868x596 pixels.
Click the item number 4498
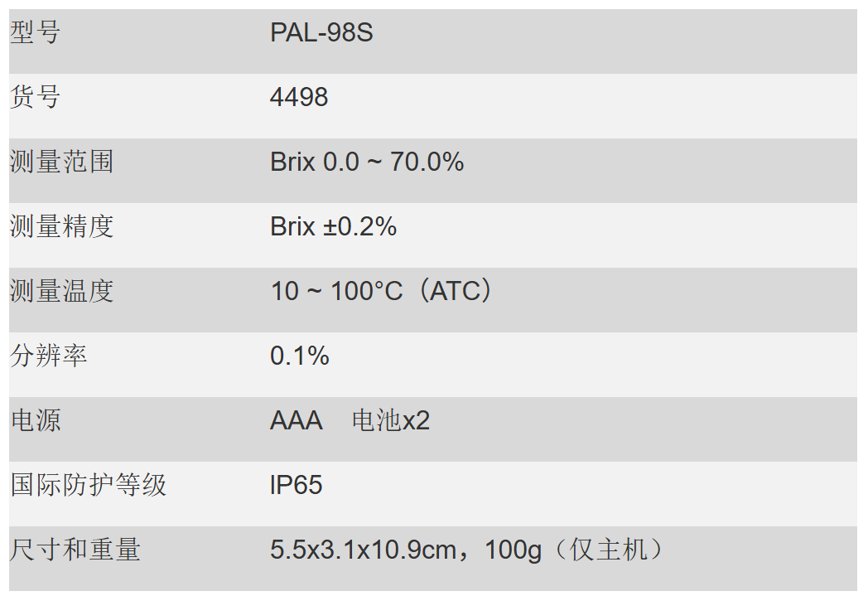[299, 98]
